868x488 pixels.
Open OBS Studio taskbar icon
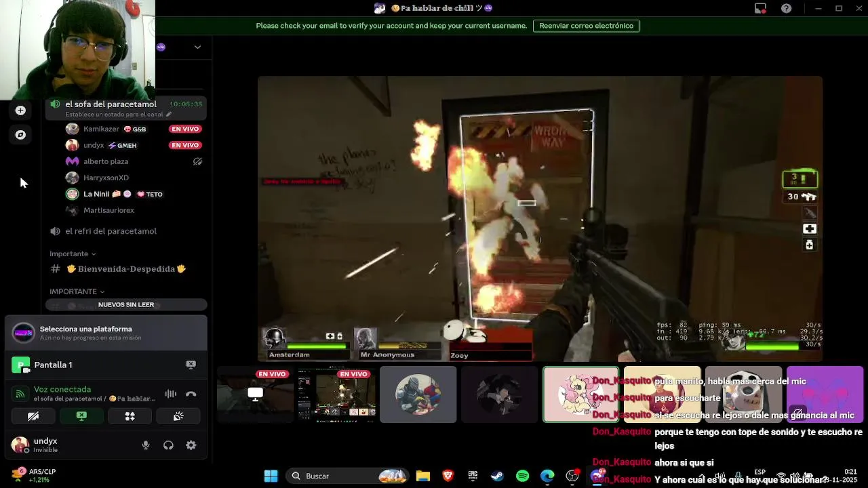(x=572, y=476)
